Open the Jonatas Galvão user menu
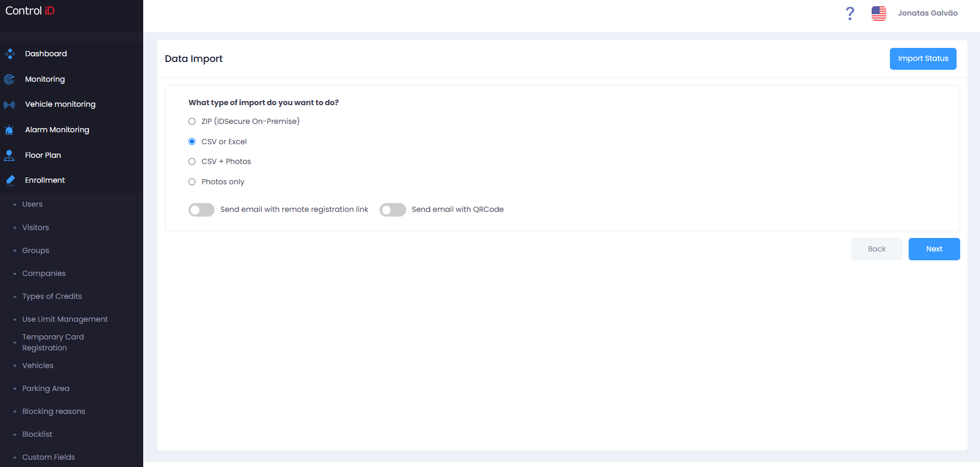The height and width of the screenshot is (467, 980). click(927, 13)
